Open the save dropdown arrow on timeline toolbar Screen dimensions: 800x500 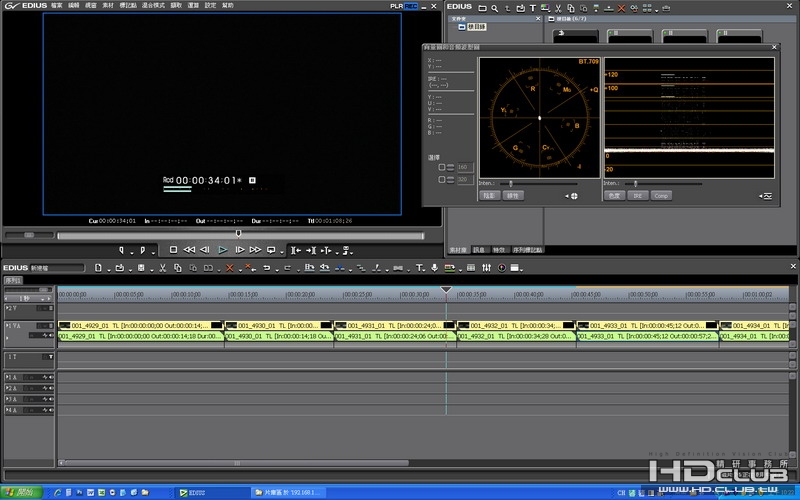point(152,270)
